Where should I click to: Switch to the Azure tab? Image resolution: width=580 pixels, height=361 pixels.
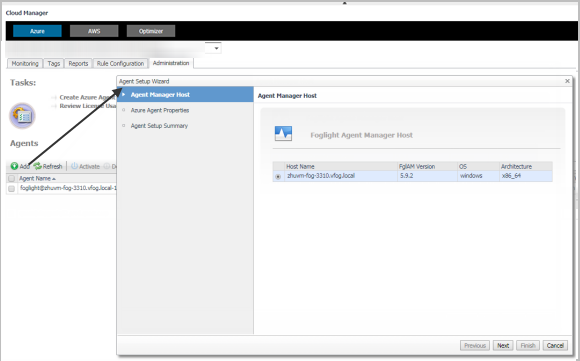pos(37,31)
